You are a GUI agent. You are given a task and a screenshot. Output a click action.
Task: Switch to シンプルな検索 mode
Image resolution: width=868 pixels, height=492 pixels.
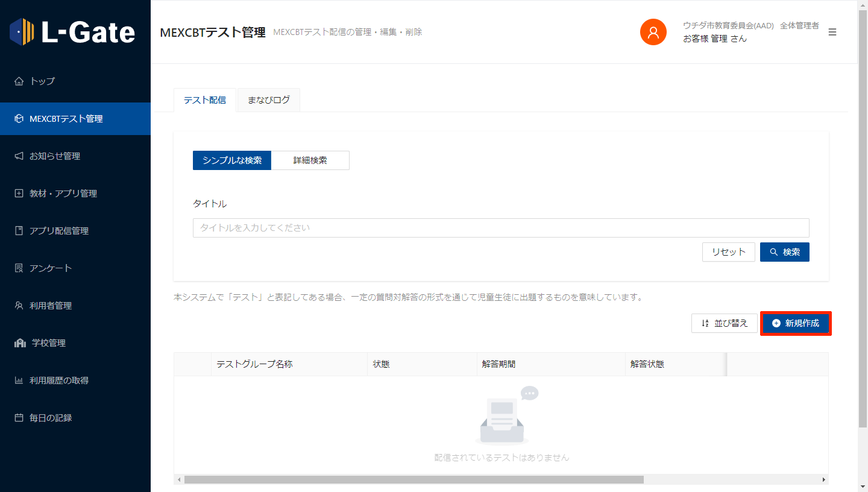[x=232, y=160]
